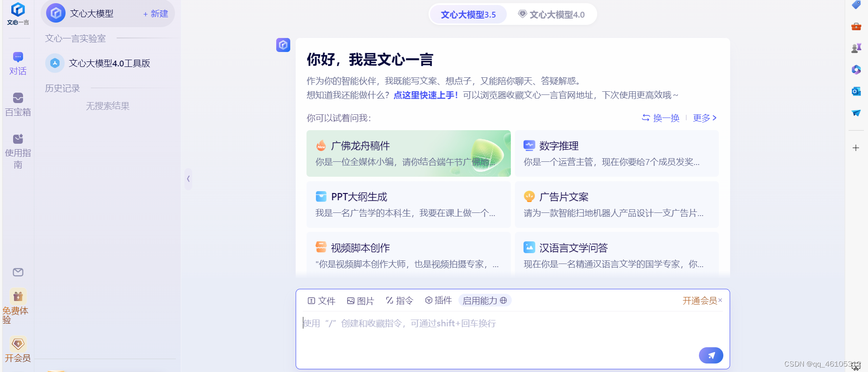Click the 无搜索结果 text

pos(108,106)
